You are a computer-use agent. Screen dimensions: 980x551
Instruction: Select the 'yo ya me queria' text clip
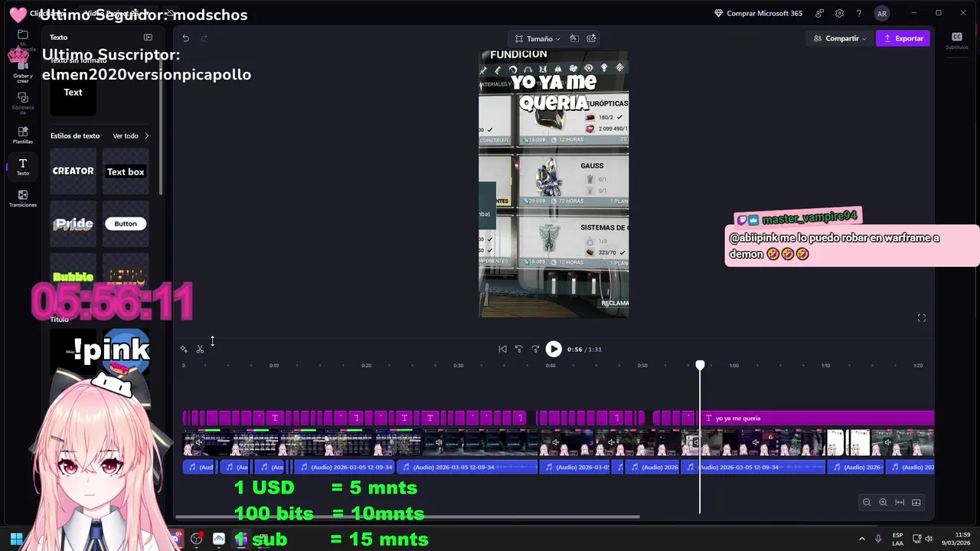point(817,418)
